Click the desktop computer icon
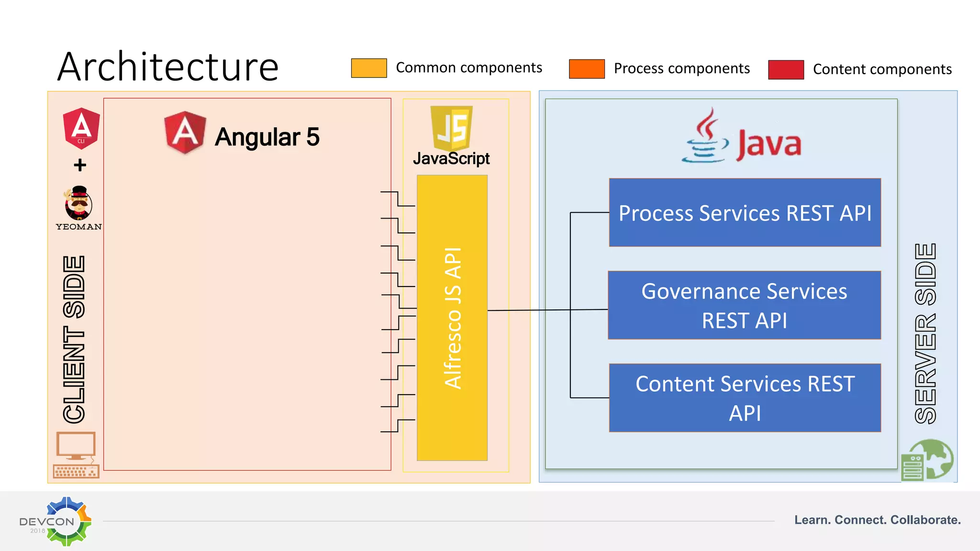This screenshot has height=551, width=980. click(x=77, y=455)
